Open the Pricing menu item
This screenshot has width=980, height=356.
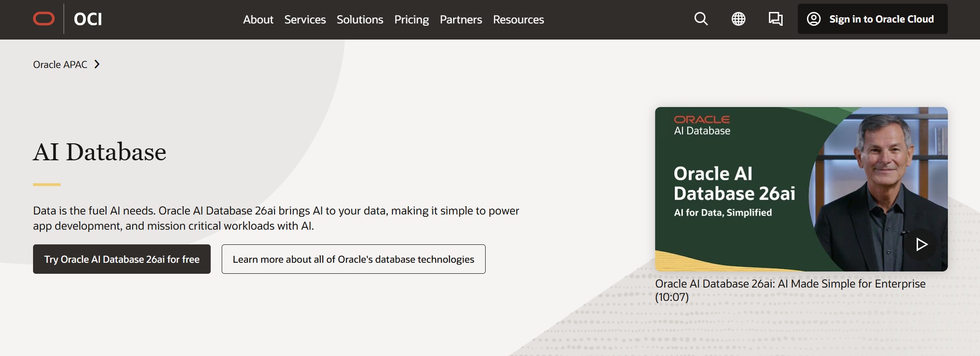coord(411,20)
